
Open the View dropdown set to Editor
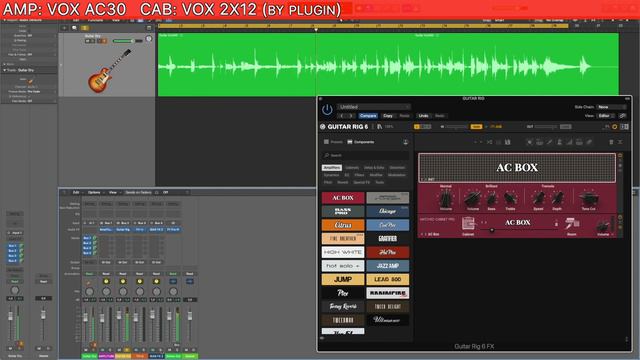tap(606, 116)
